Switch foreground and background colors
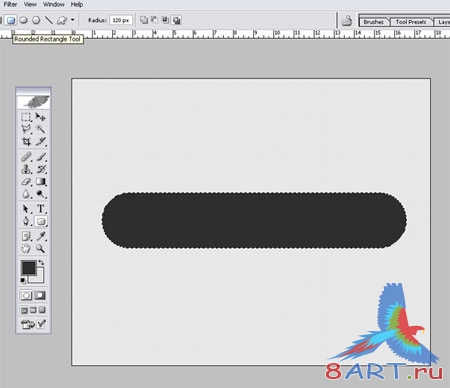Image resolution: width=450 pixels, height=388 pixels. (41, 263)
